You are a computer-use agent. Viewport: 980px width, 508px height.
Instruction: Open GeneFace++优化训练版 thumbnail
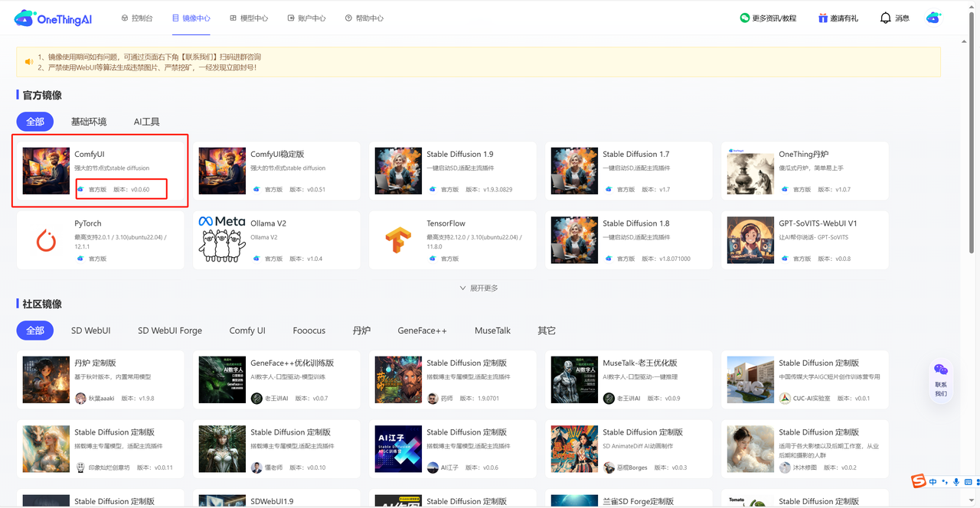coord(222,379)
